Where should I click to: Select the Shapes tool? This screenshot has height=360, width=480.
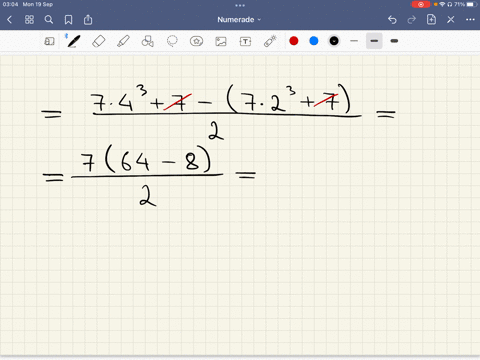tap(148, 41)
